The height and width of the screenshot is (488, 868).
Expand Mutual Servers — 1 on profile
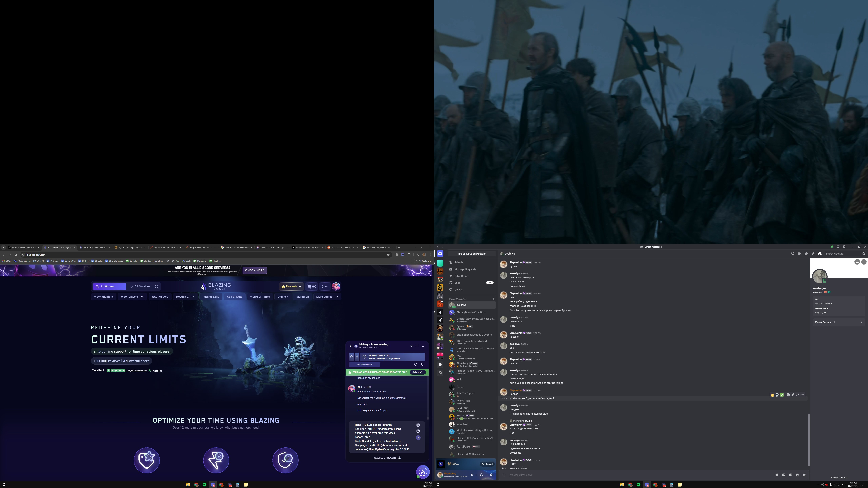839,322
